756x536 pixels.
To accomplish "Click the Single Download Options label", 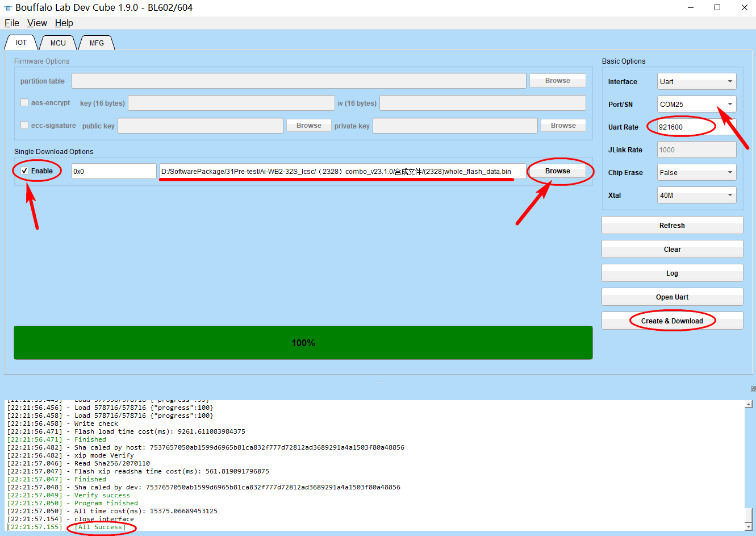I will (53, 152).
